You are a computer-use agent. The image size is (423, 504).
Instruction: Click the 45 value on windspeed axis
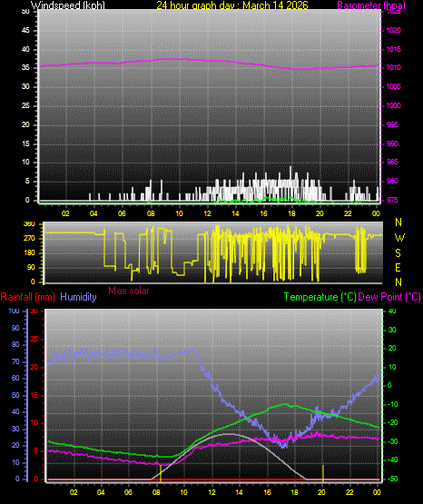tap(25, 30)
